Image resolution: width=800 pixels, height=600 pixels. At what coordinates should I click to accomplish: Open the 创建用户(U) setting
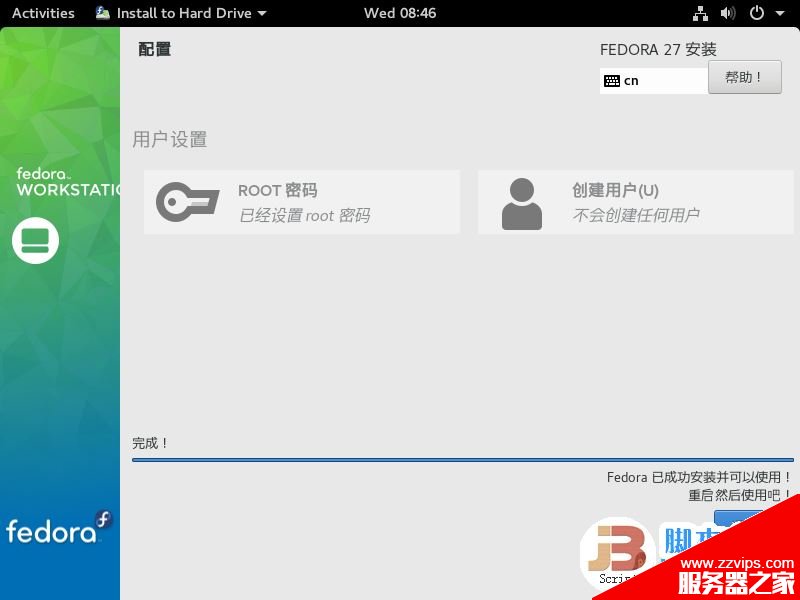[636, 202]
